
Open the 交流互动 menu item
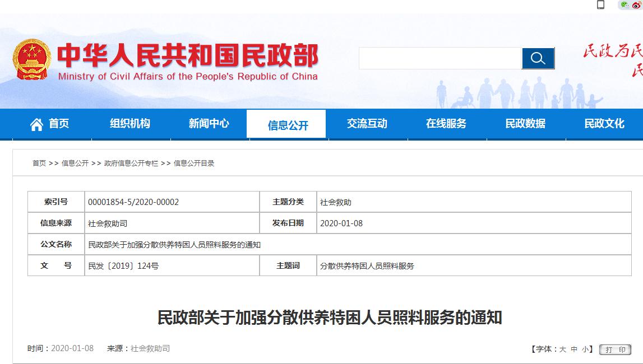tap(367, 124)
